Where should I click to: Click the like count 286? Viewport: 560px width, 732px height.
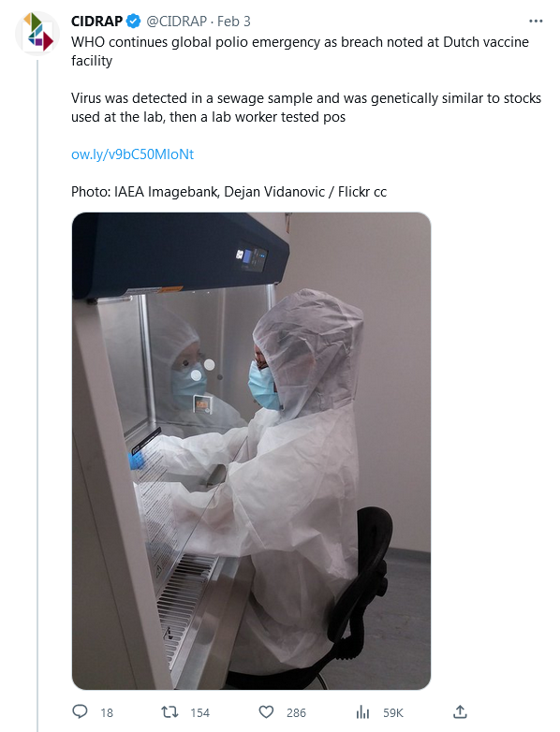296,712
